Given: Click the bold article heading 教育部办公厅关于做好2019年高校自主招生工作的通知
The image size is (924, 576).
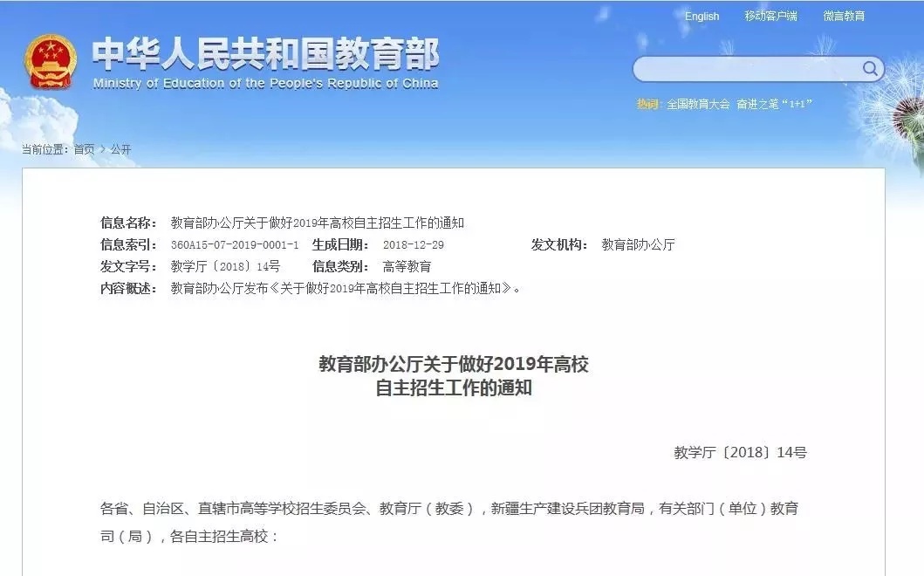Looking at the screenshot, I should pyautogui.click(x=455, y=377).
